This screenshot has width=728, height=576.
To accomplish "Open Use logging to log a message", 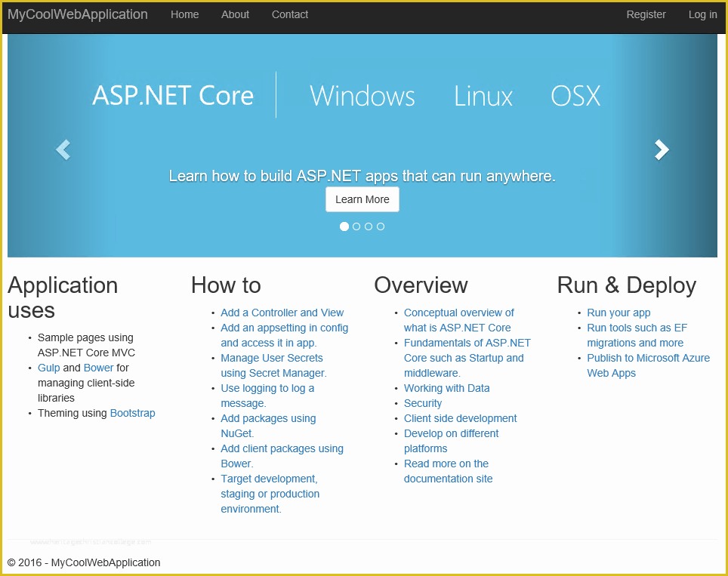I will tap(267, 396).
